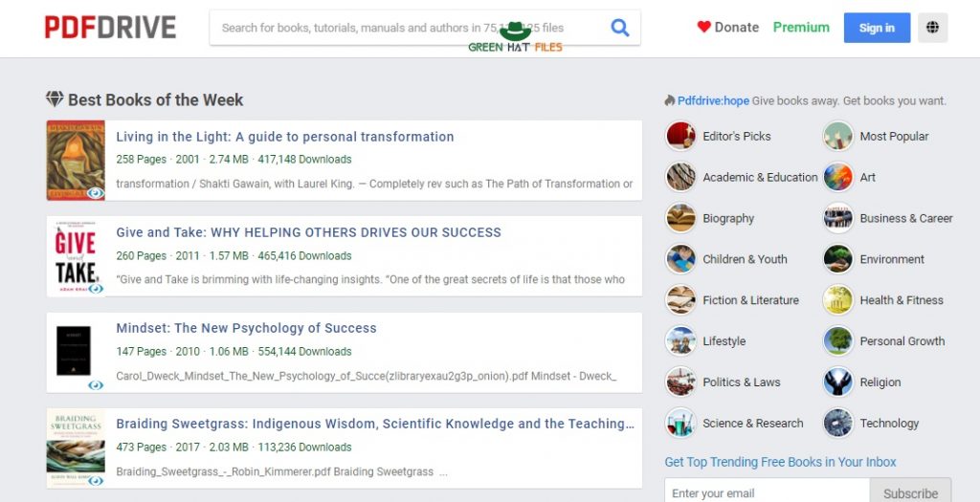Preview Living in the Light via eye icon
Image resolution: width=980 pixels, height=502 pixels.
[95, 193]
